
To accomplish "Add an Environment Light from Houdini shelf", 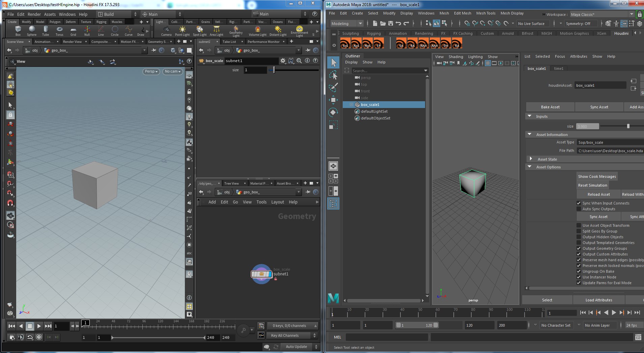I will coord(300,31).
